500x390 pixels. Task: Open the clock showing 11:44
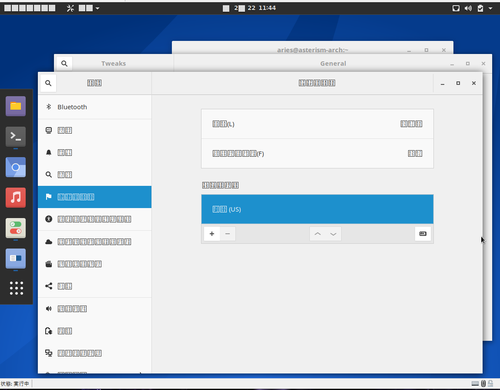point(249,8)
